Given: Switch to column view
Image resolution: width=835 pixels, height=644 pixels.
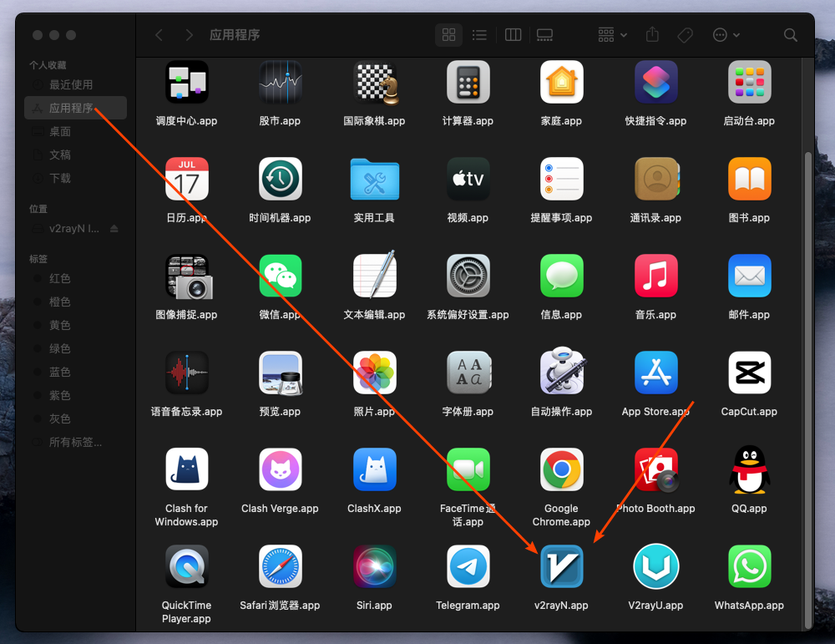Looking at the screenshot, I should point(513,34).
